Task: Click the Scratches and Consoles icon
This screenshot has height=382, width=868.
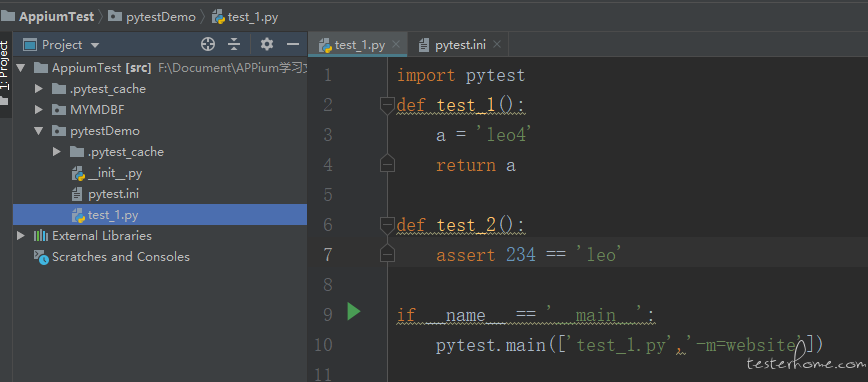Action: (42, 257)
